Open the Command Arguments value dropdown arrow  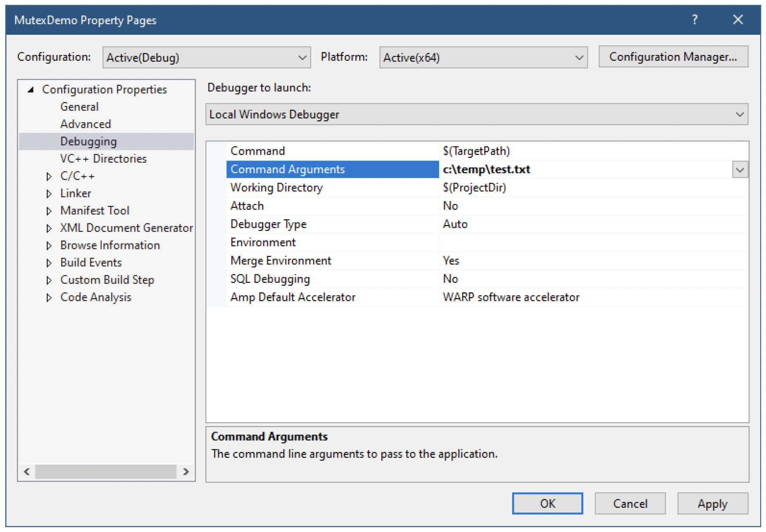[x=740, y=170]
